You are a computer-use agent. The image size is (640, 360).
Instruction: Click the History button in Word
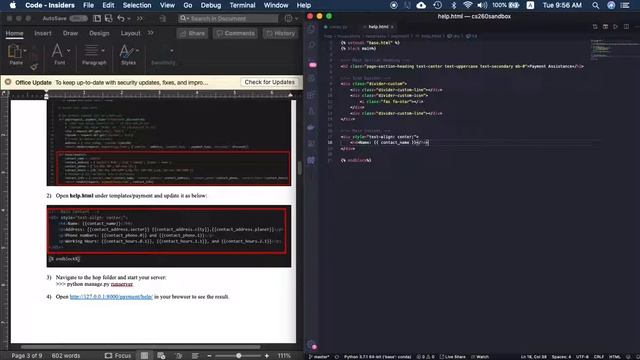(280, 33)
